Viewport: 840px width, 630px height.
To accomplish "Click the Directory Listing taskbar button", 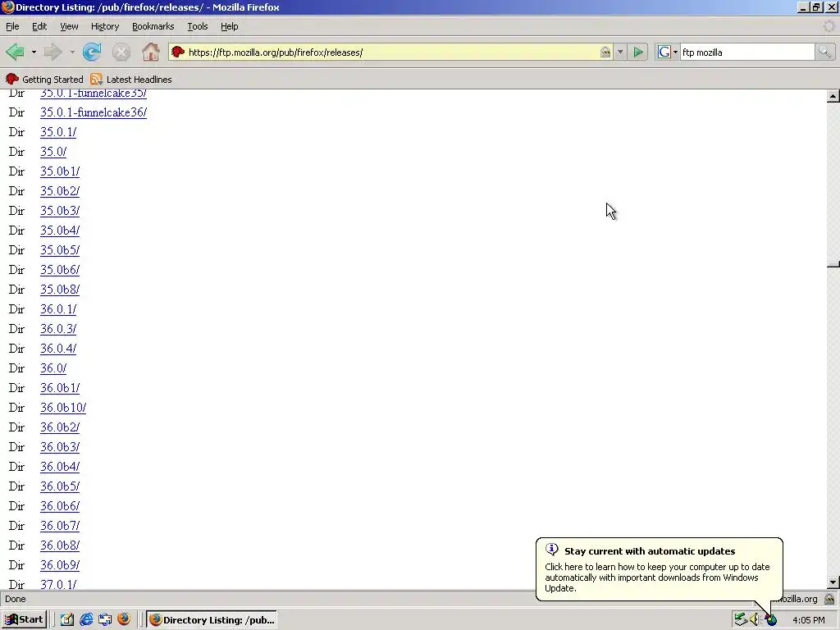I will (x=212, y=620).
